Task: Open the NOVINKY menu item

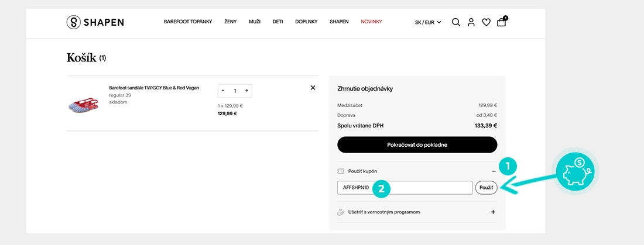Action: pyautogui.click(x=371, y=22)
